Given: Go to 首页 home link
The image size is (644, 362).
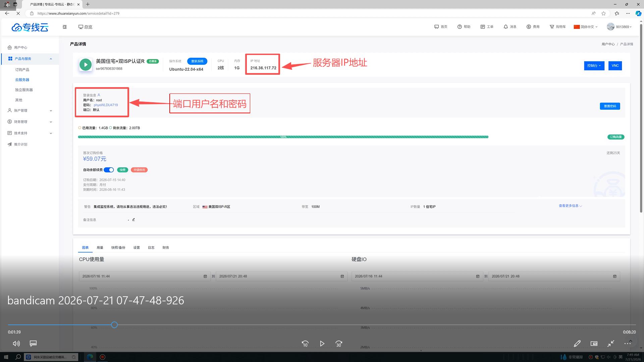Looking at the screenshot, I should tap(441, 27).
